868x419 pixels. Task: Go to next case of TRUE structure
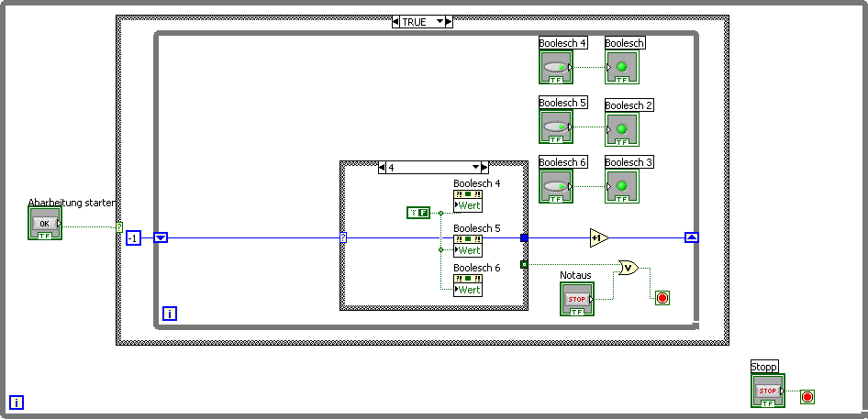[449, 22]
